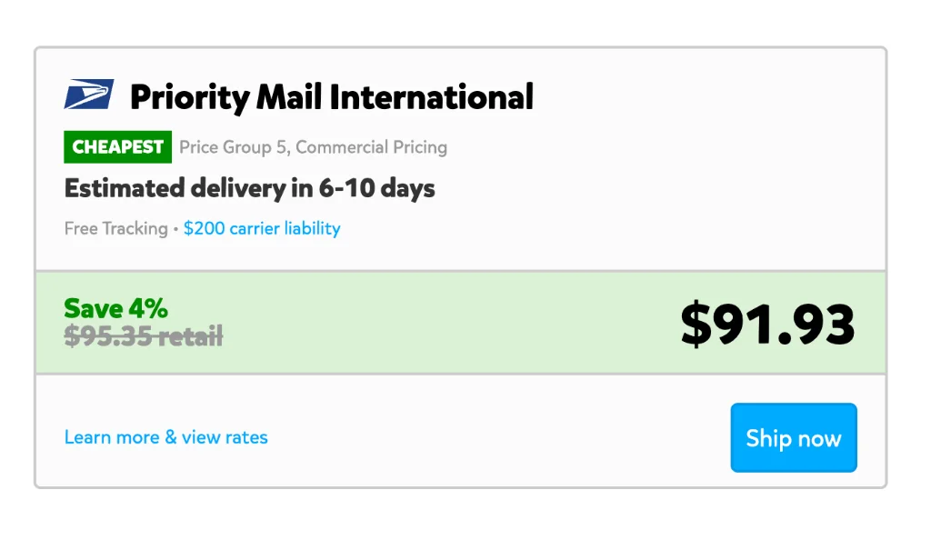Click the dollar sign of $91.93
This screenshot has height=560, width=931.
point(696,325)
